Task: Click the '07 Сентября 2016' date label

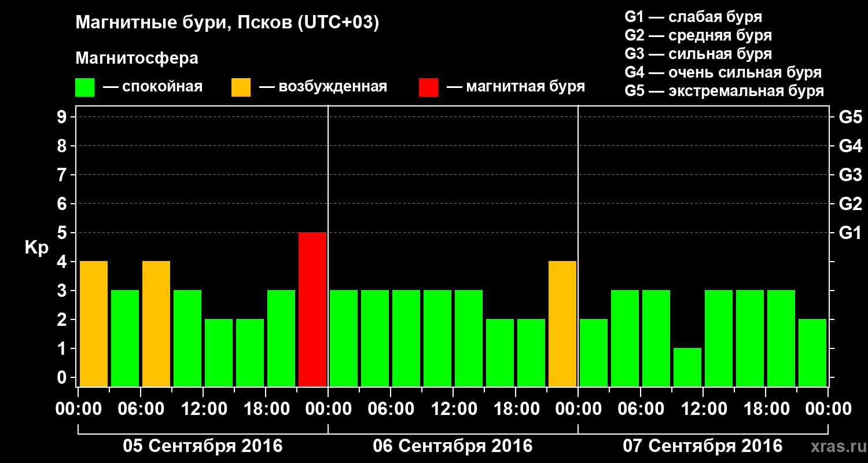Action: [703, 446]
